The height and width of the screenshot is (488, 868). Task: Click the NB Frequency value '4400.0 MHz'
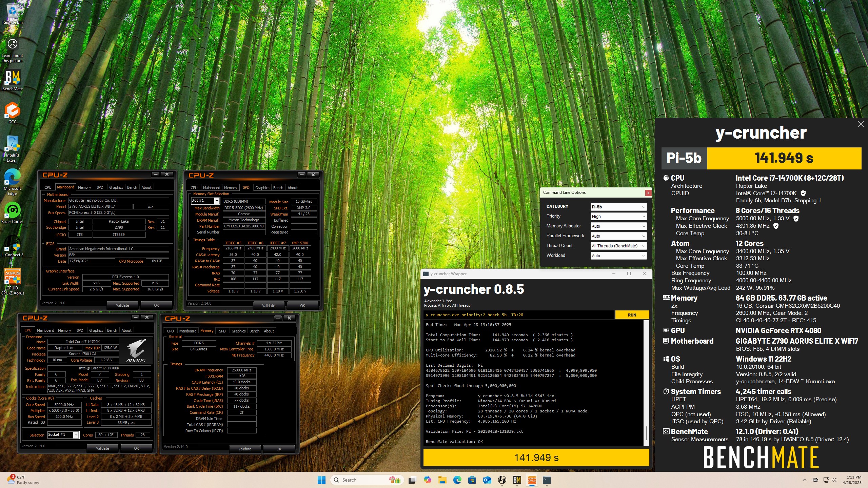(274, 355)
